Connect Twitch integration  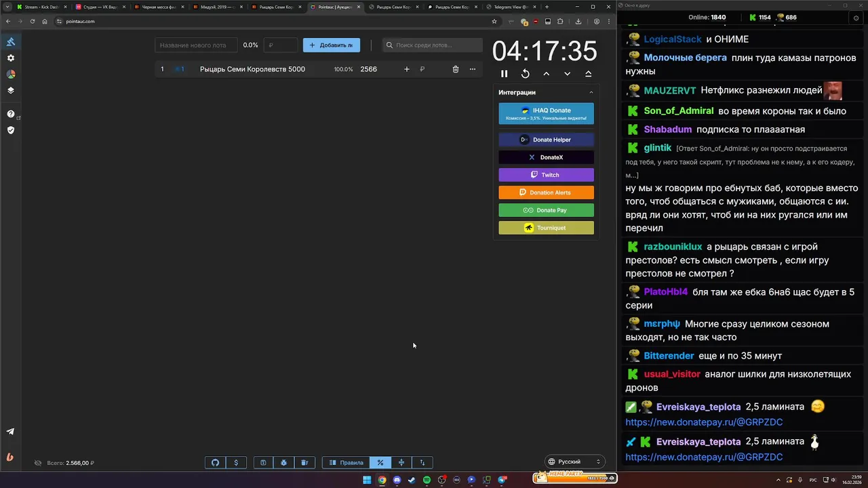(x=546, y=175)
